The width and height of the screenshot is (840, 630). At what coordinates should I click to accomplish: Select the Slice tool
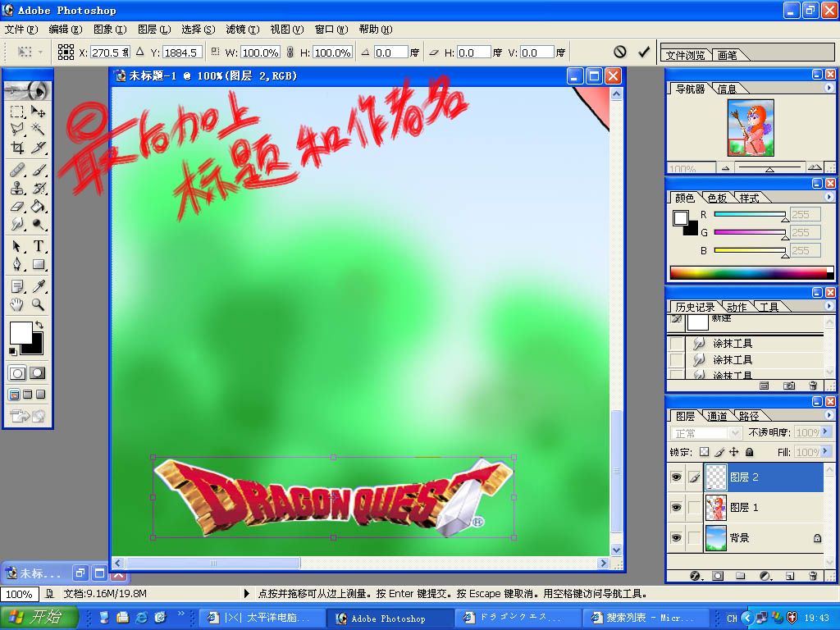click(x=38, y=148)
